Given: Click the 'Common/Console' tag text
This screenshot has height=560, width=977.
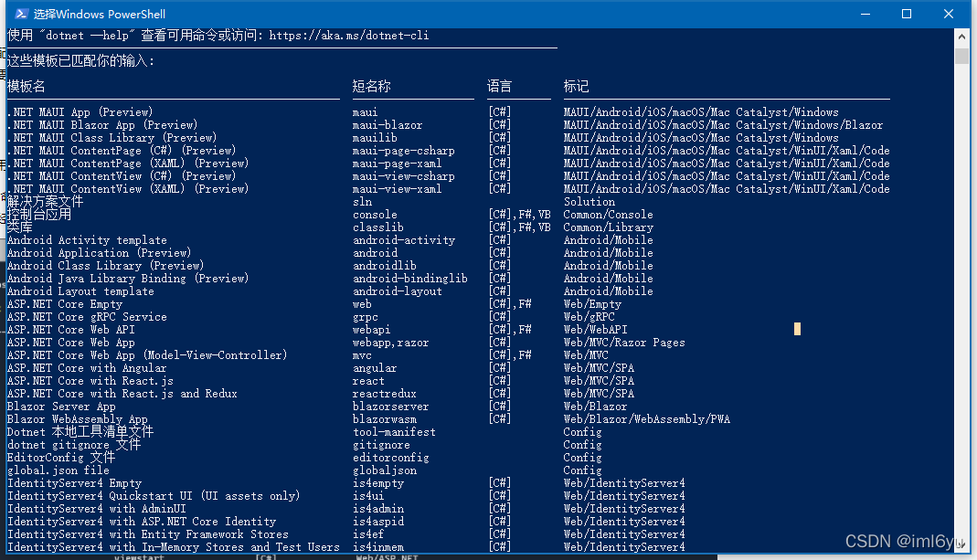Looking at the screenshot, I should click(608, 215).
